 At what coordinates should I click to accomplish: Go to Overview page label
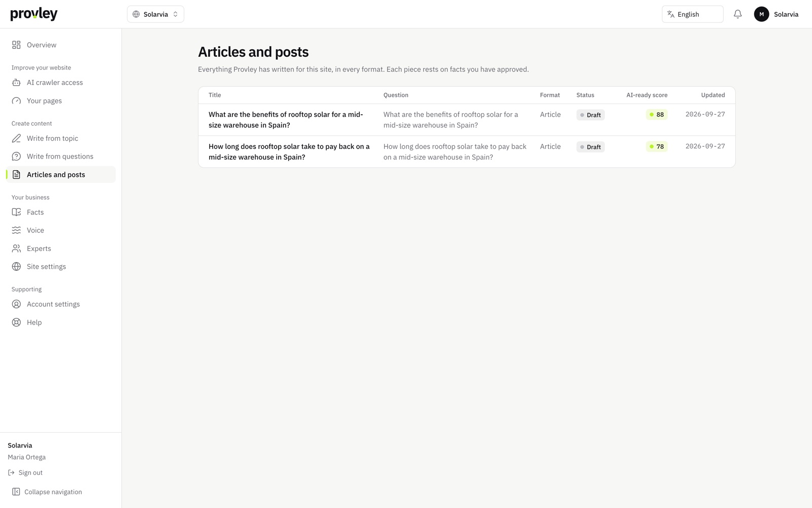42,45
